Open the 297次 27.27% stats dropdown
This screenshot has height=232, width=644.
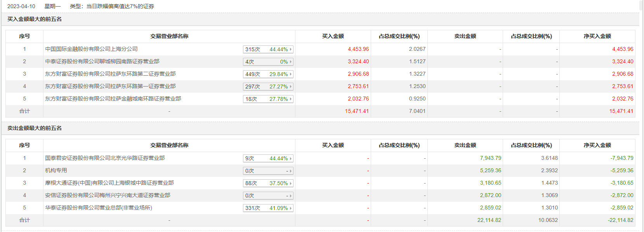[268, 87]
